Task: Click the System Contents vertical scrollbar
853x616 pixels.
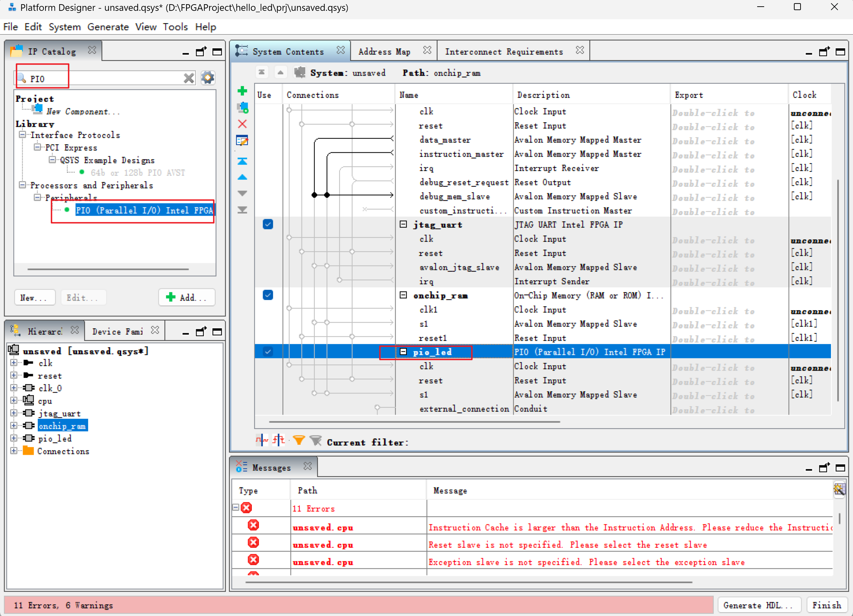Action: (838, 290)
